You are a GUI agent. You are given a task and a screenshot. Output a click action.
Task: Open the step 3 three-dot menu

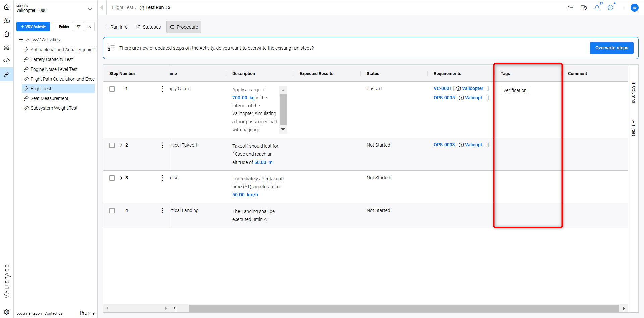pyautogui.click(x=163, y=178)
